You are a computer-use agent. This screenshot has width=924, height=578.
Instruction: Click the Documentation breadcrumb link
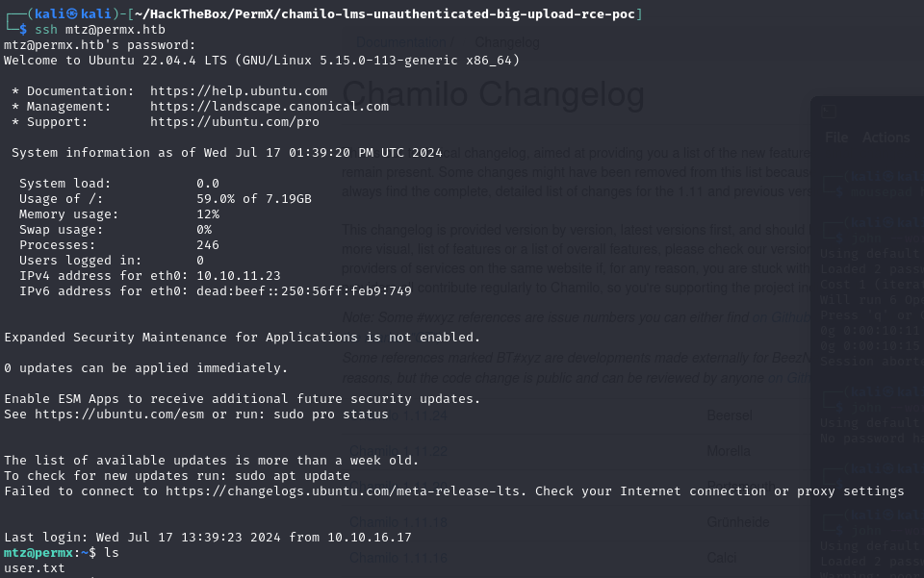click(400, 42)
